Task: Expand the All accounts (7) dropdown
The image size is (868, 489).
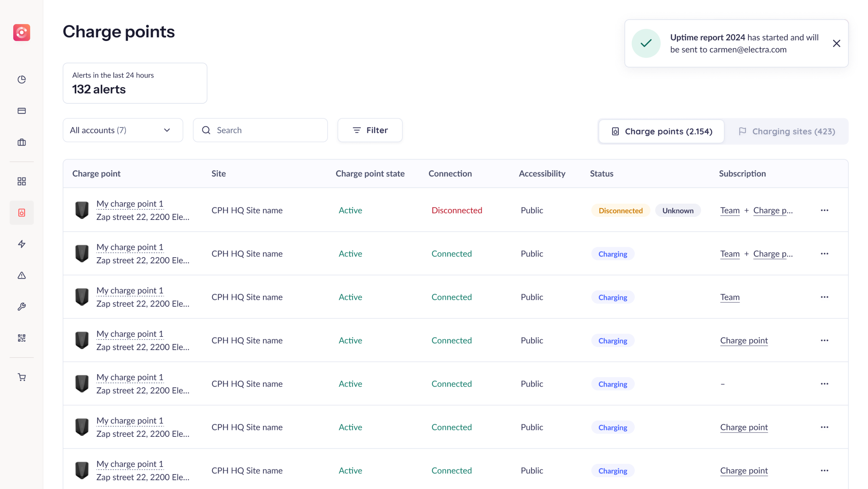Action: [123, 130]
